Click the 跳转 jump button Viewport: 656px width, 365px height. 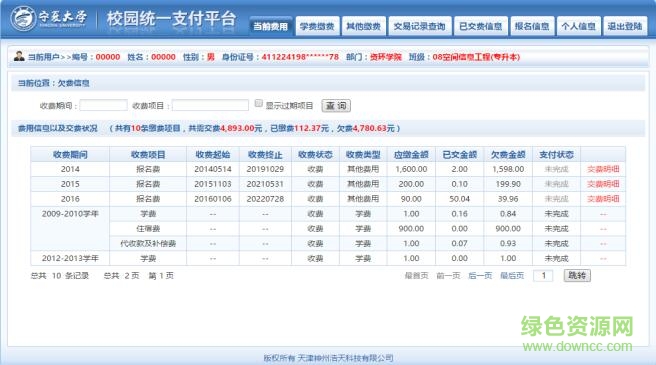click(577, 275)
